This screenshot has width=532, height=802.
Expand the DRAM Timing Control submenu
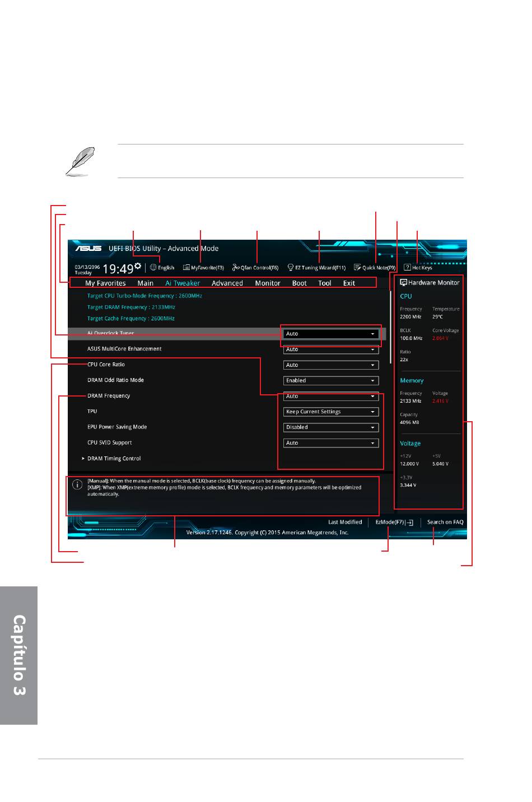tap(114, 459)
